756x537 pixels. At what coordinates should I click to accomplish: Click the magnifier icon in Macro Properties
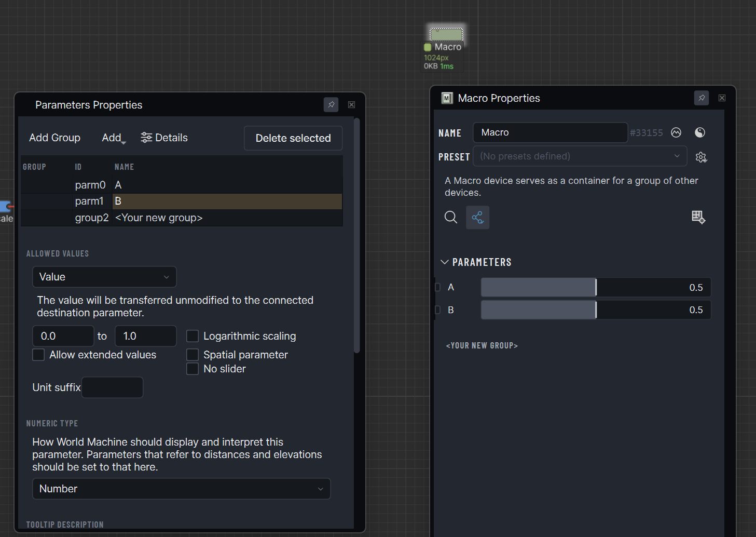[x=451, y=217]
